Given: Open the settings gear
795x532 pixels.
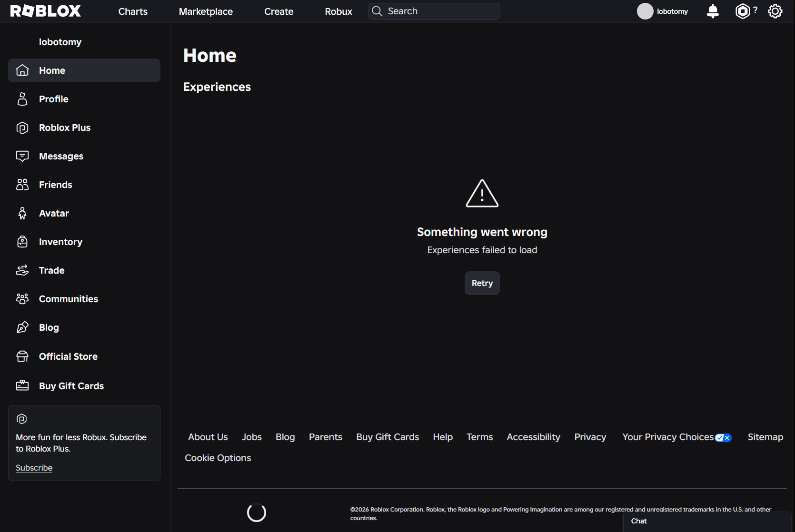Looking at the screenshot, I should coord(775,11).
